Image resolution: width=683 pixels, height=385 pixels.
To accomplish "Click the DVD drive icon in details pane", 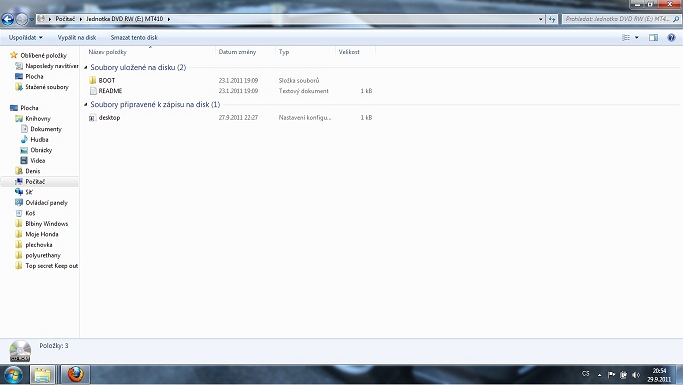I will point(20,351).
